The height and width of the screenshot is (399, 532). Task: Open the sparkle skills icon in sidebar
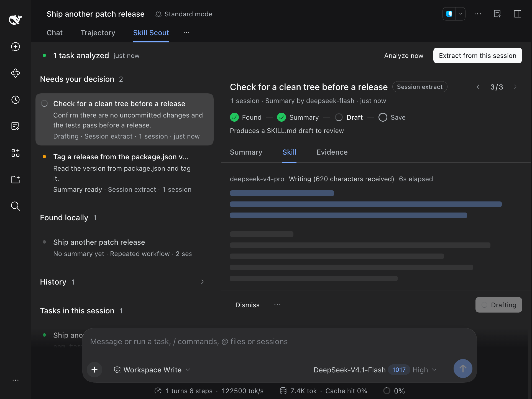pos(15,73)
